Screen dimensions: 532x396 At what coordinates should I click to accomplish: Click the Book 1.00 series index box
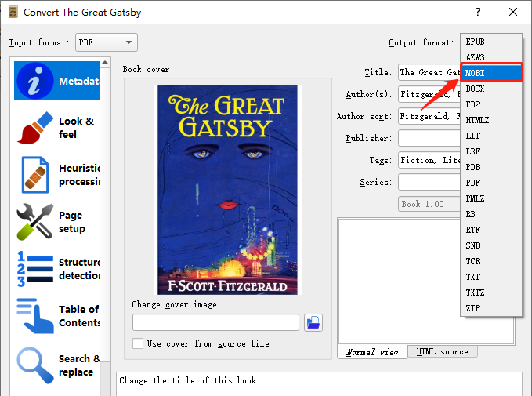(x=429, y=204)
